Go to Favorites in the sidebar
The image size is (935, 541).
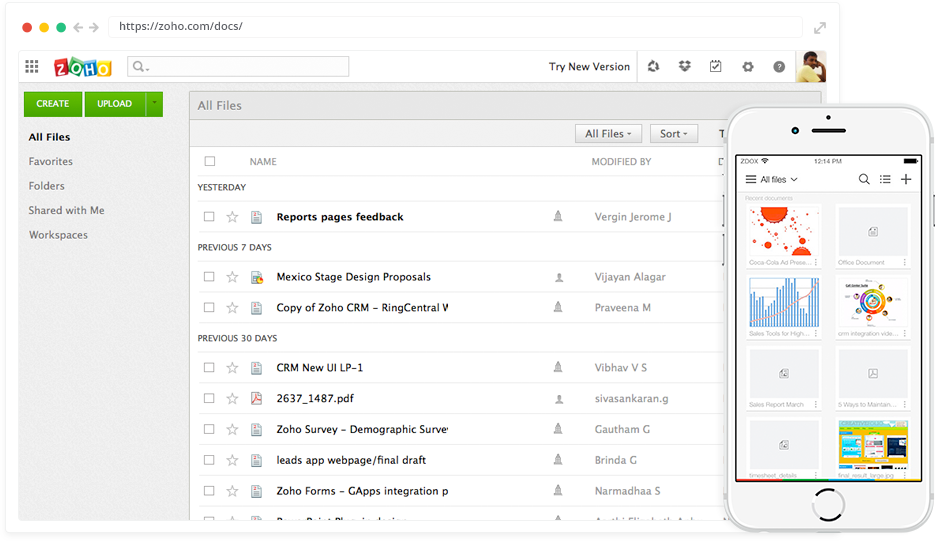pyautogui.click(x=51, y=162)
